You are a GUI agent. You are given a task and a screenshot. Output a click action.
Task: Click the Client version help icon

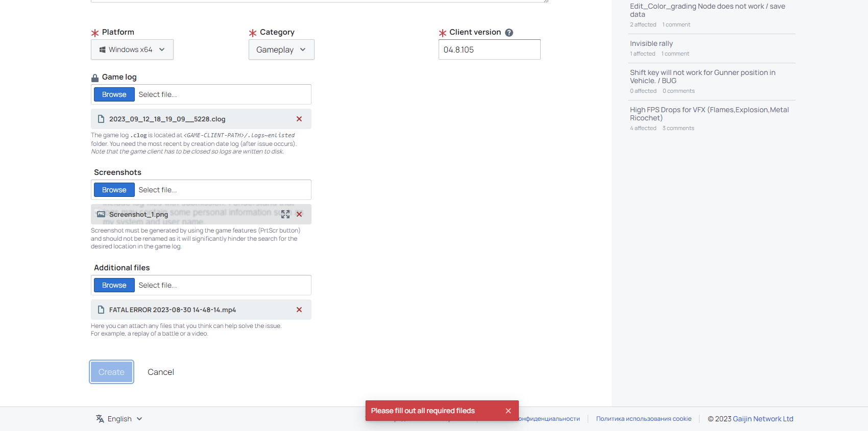(509, 33)
